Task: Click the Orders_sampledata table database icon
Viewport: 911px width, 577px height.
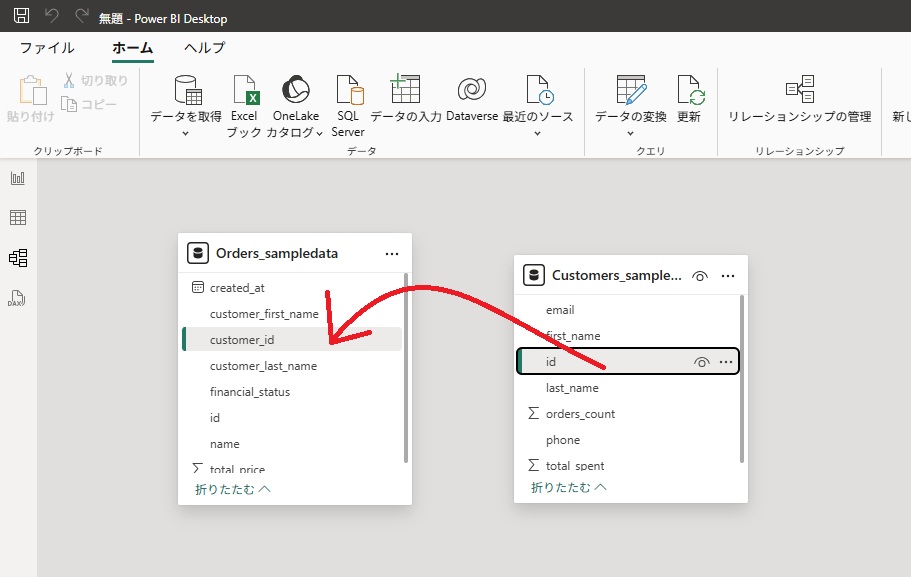Action: (x=198, y=253)
